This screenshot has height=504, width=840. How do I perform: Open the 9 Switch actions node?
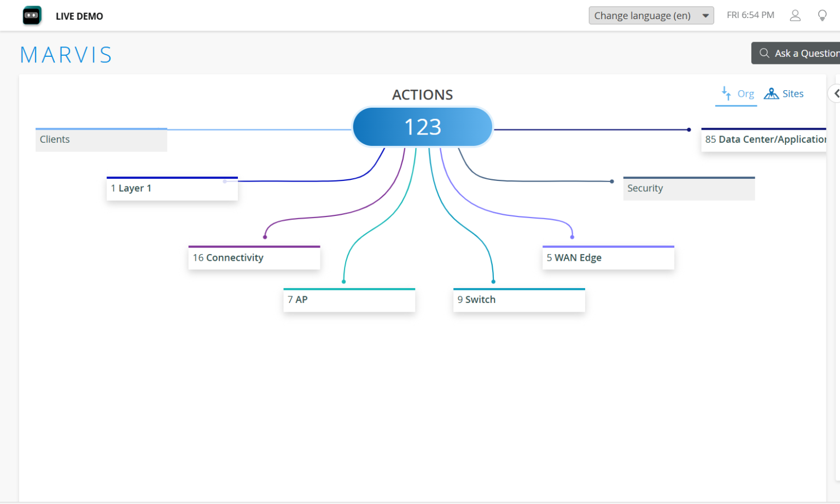point(518,300)
